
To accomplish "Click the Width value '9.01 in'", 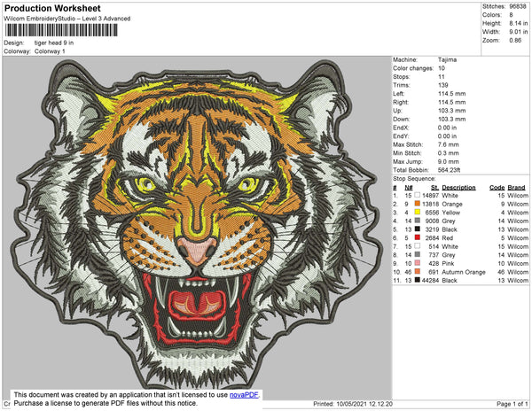I will coord(519,32).
